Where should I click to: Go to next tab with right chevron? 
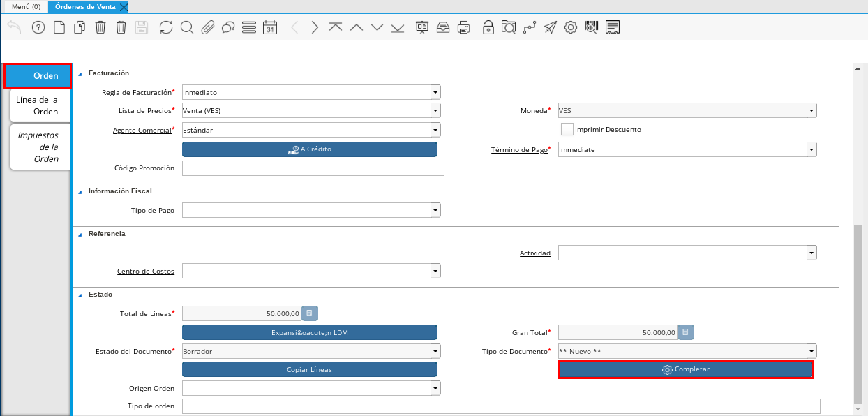click(315, 27)
